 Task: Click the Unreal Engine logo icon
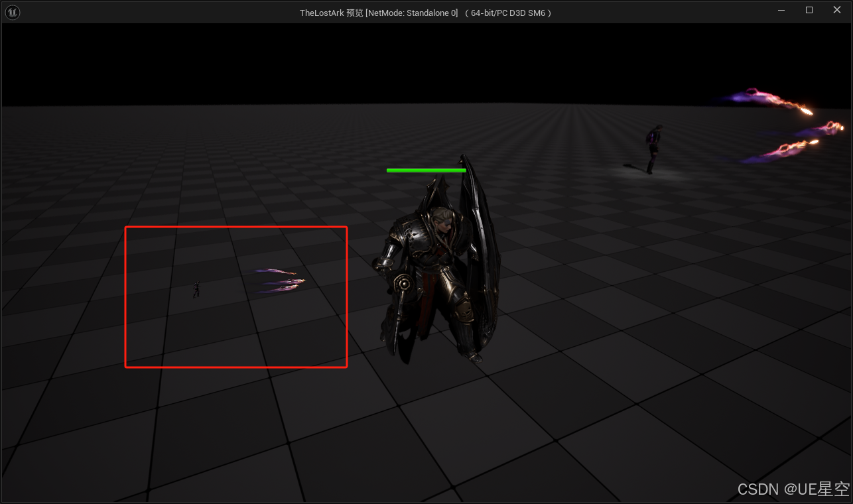tap(12, 12)
